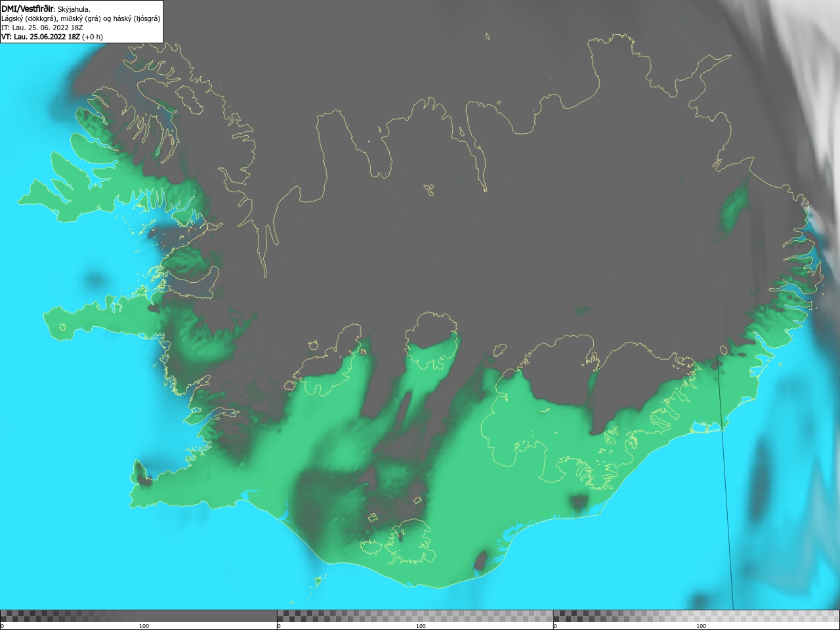Click the 'Lágský (dökkgrá), miðský (grá) og háský (ljósgrá)' line

tap(81, 18)
